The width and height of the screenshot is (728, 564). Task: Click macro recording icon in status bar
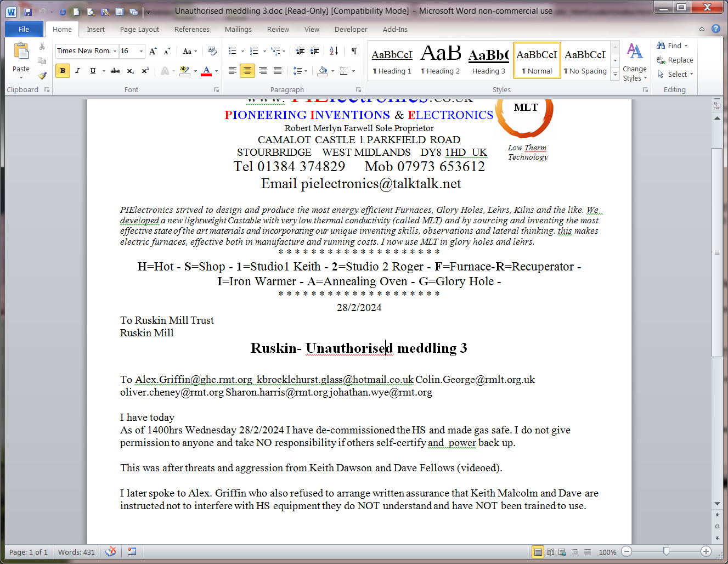[x=132, y=551]
